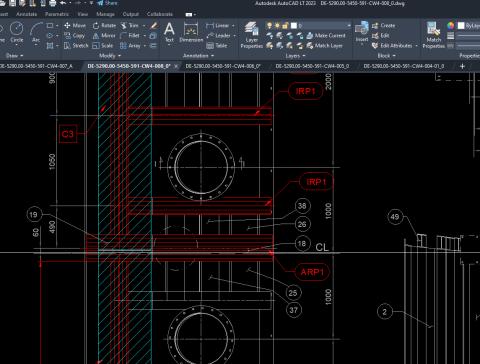Viewport: 480px width, 364px height.
Task: Activate the Scale tool
Action: [103, 45]
